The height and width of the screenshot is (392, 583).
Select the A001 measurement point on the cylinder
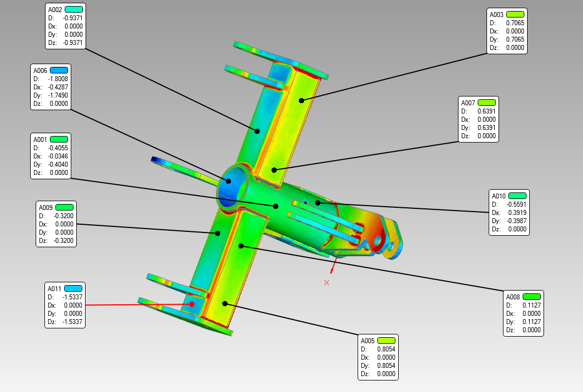pyautogui.click(x=276, y=206)
